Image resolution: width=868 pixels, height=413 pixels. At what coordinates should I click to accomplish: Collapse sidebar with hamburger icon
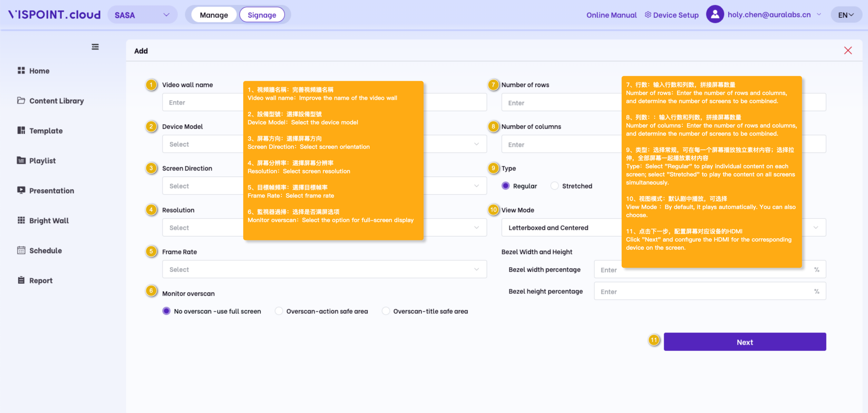tap(95, 47)
